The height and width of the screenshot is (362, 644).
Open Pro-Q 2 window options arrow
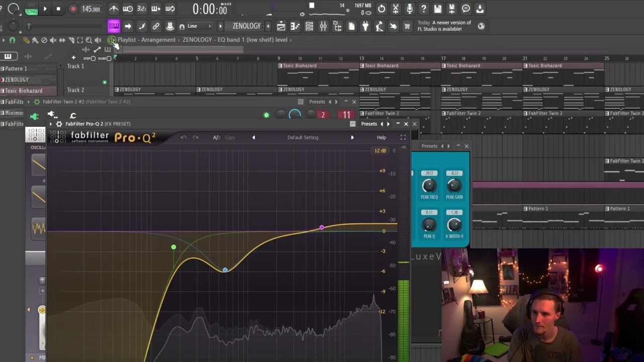coord(51,124)
